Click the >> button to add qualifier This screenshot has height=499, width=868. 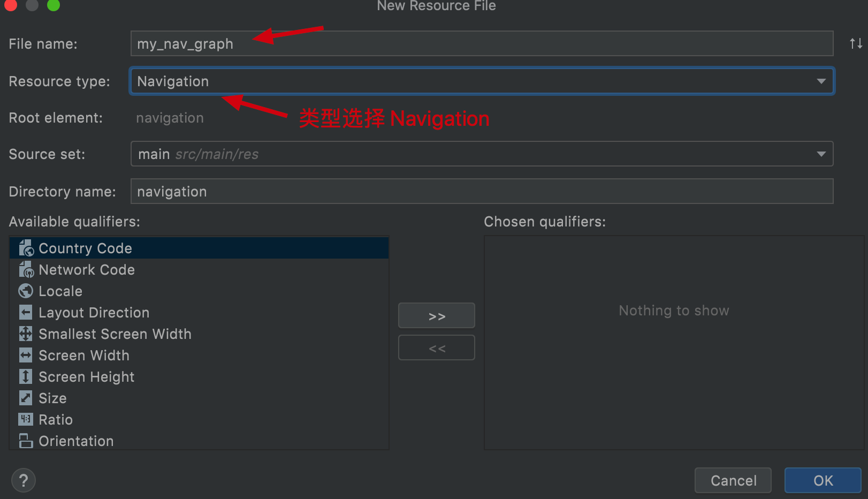(436, 315)
